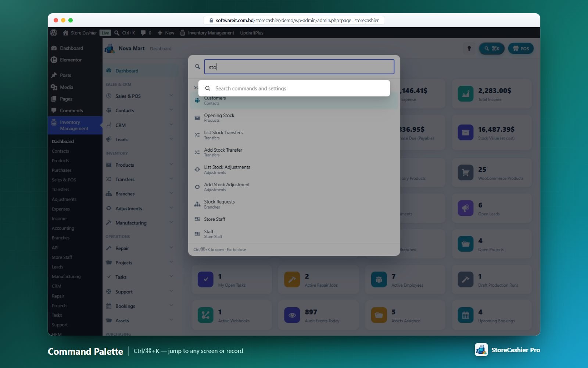
Task: Click the ⌘K search button
Action: [x=492, y=48]
